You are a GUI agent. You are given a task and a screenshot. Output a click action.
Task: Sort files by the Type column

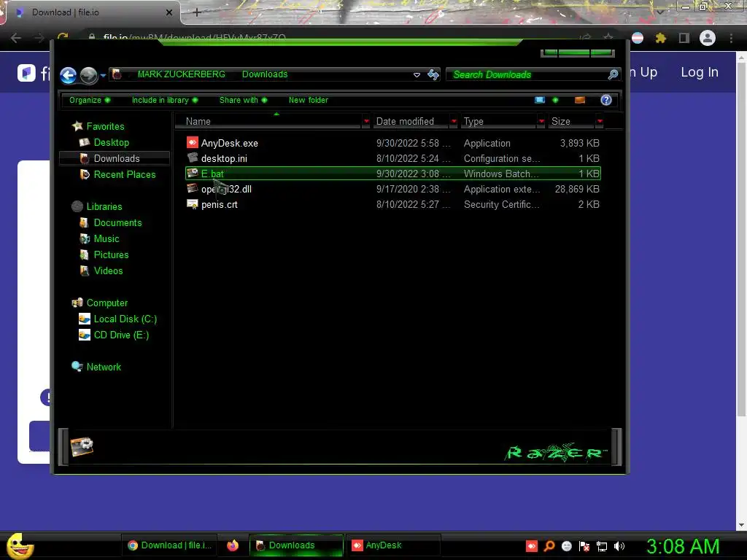tap(498, 122)
